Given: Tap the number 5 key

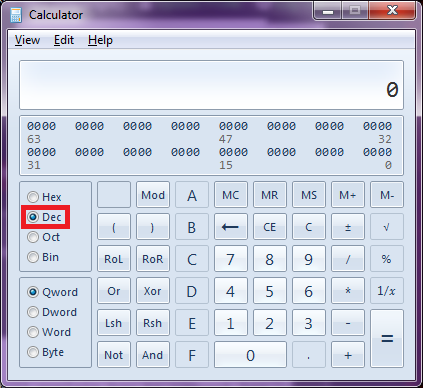Looking at the screenshot, I should point(270,291).
